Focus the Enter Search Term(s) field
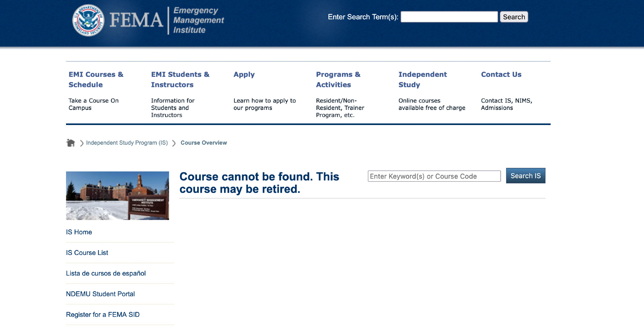The height and width of the screenshot is (329, 644). pos(449,17)
